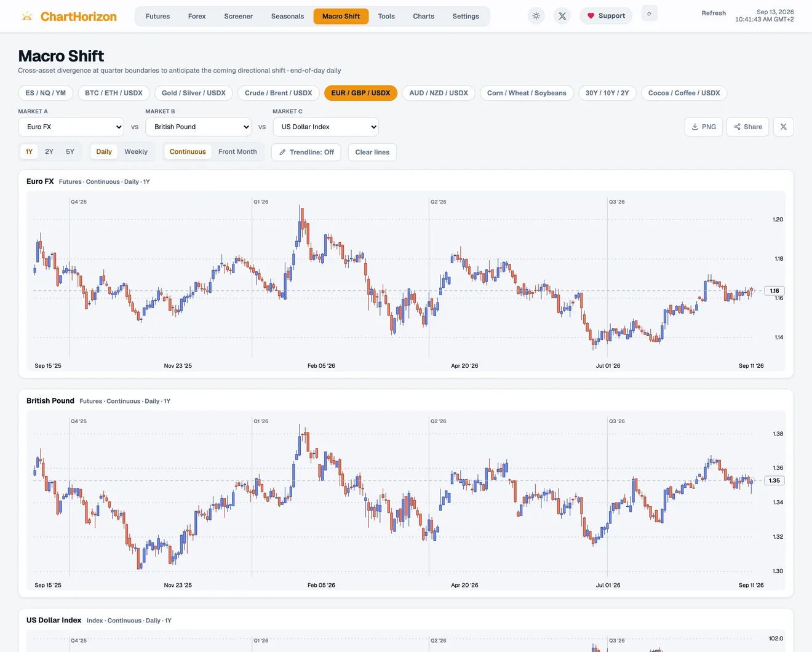812x652 pixels.
Task: Open the X icon beside Support
Action: point(562,16)
